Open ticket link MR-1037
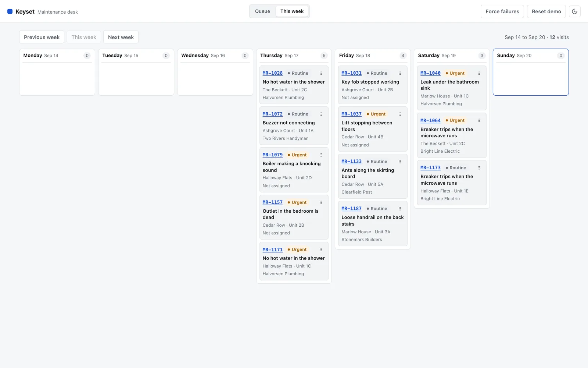Viewport: 588px width, 368px height. pos(352,114)
